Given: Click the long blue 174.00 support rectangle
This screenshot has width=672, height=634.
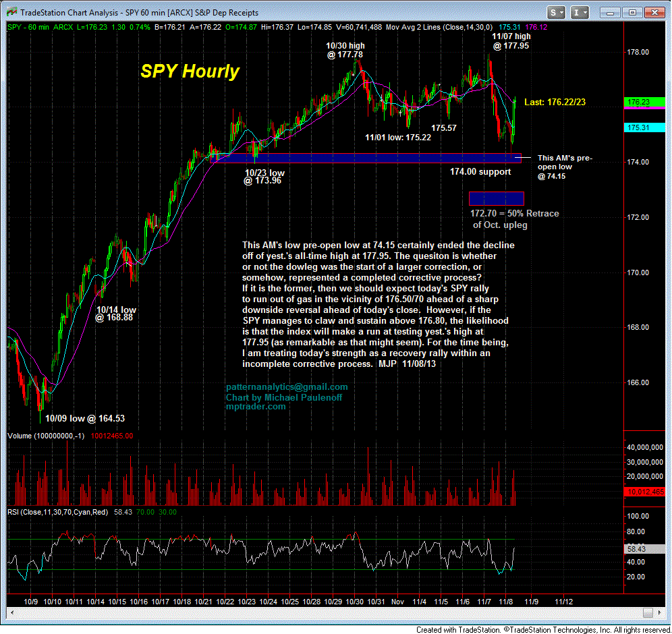Looking at the screenshot, I should click(366, 158).
